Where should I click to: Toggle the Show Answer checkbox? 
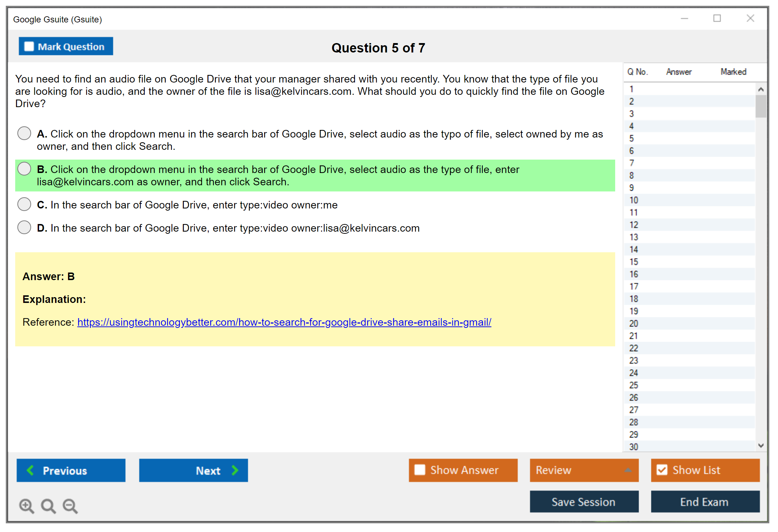pos(420,470)
